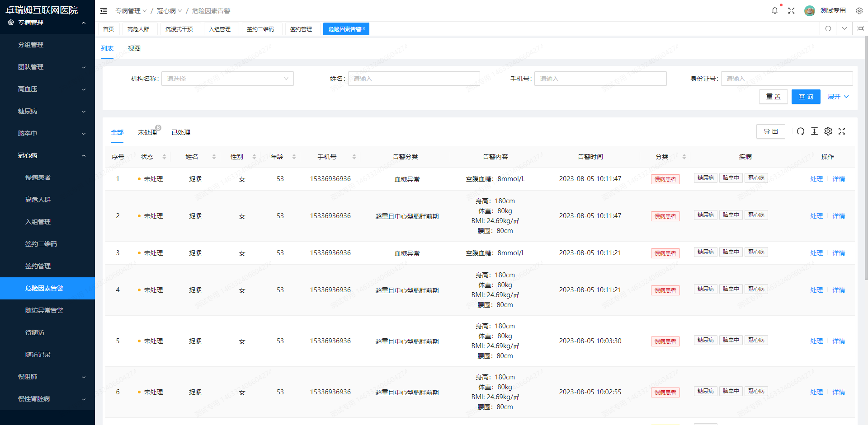Sort by 状态 column
This screenshot has height=425, width=868.
point(165,157)
